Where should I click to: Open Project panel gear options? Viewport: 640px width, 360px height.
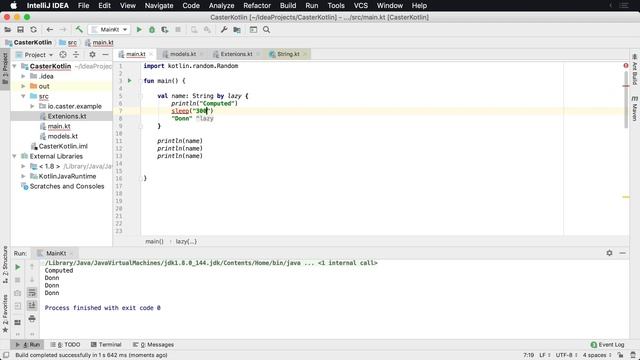[x=92, y=55]
